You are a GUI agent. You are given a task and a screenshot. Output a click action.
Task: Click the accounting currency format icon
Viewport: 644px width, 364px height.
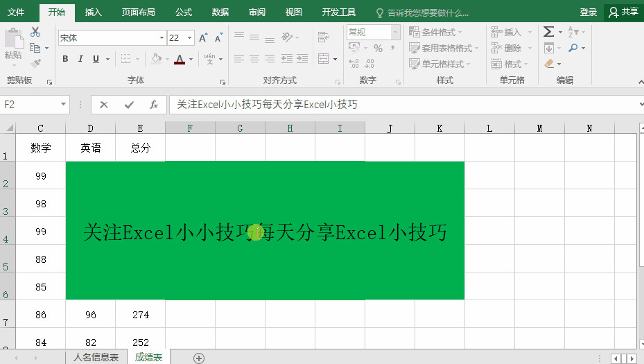pyautogui.click(x=354, y=48)
